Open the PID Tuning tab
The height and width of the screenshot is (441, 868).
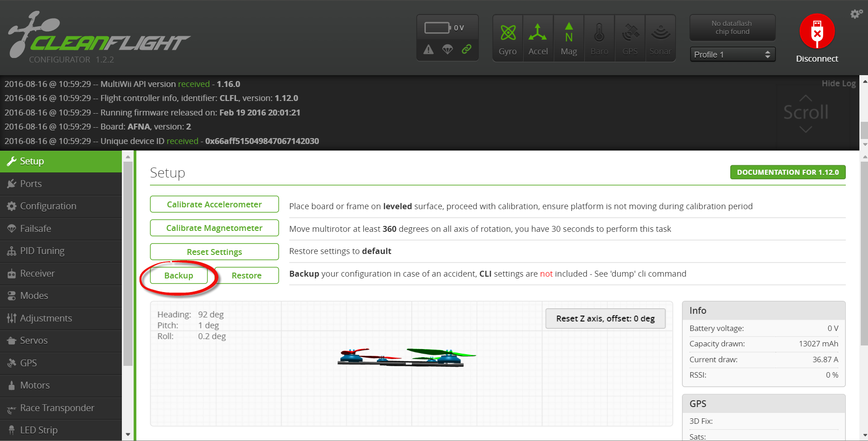(x=61, y=251)
